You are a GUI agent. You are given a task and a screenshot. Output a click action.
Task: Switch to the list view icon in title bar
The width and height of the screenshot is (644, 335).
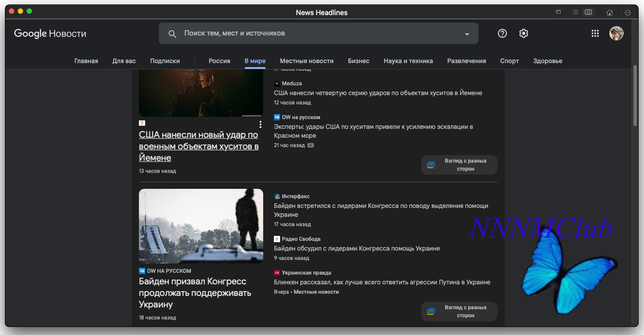click(575, 12)
